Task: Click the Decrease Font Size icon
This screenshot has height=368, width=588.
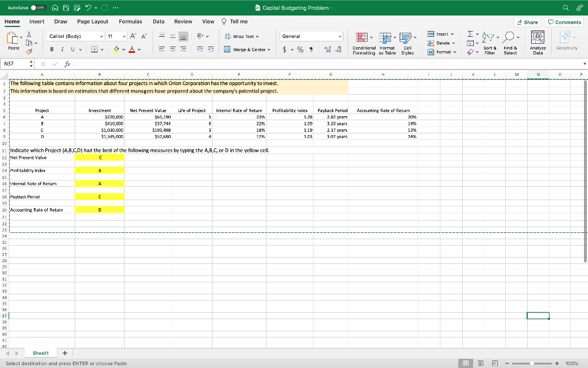Action: (144, 36)
